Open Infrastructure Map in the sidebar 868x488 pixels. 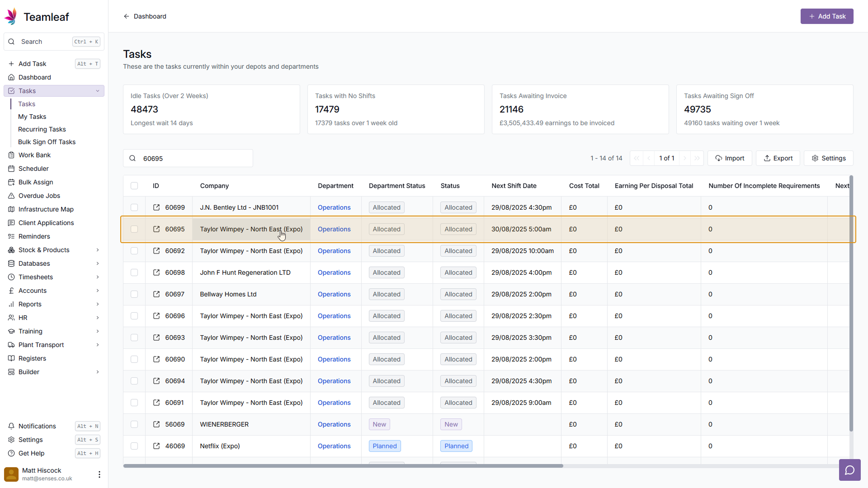54,209
